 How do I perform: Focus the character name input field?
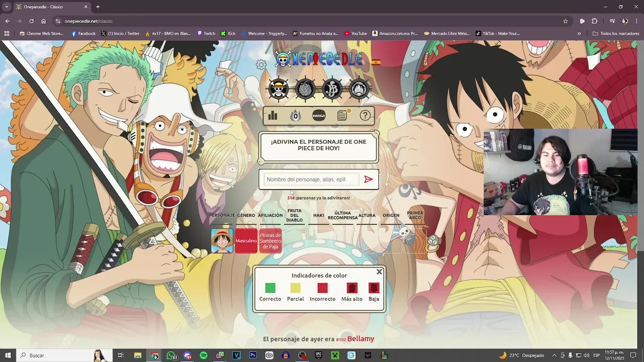click(x=310, y=179)
